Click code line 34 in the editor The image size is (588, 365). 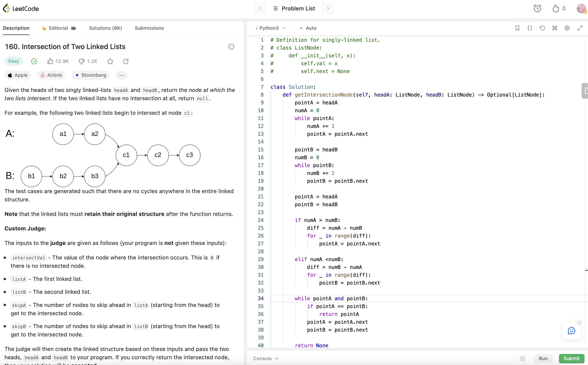coord(331,298)
